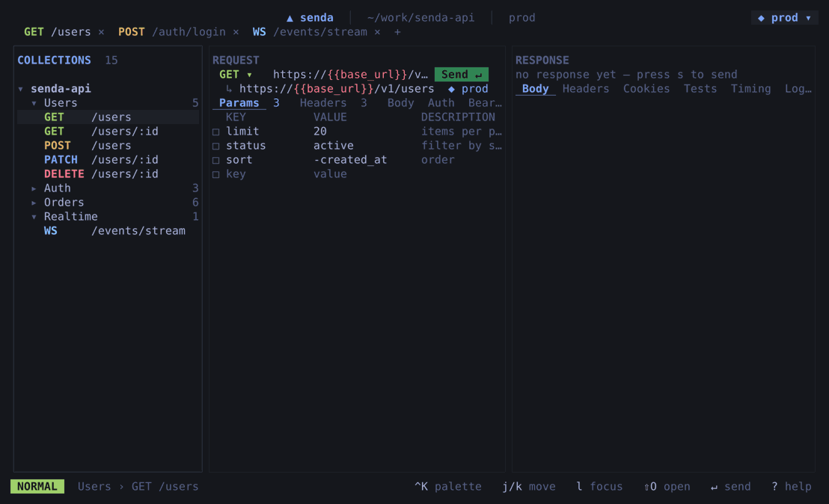Click the senda triangle logo
Image resolution: width=829 pixels, height=504 pixels.
290,18
